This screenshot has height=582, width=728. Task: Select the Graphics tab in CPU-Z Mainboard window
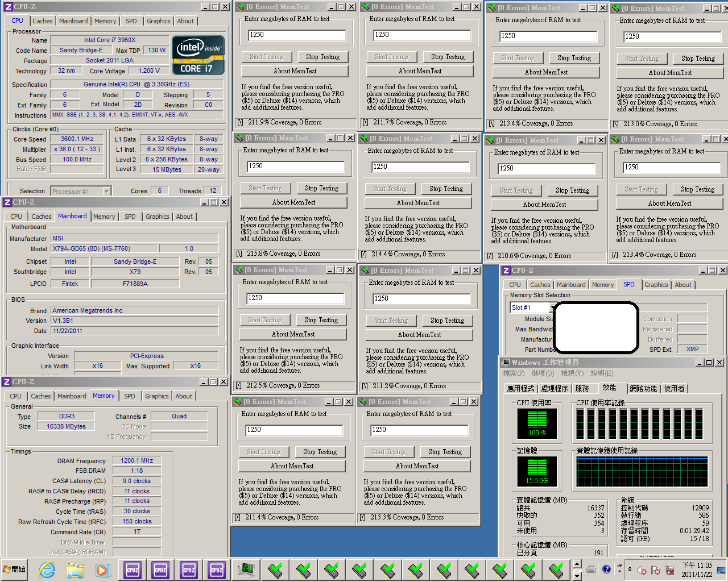158,217
